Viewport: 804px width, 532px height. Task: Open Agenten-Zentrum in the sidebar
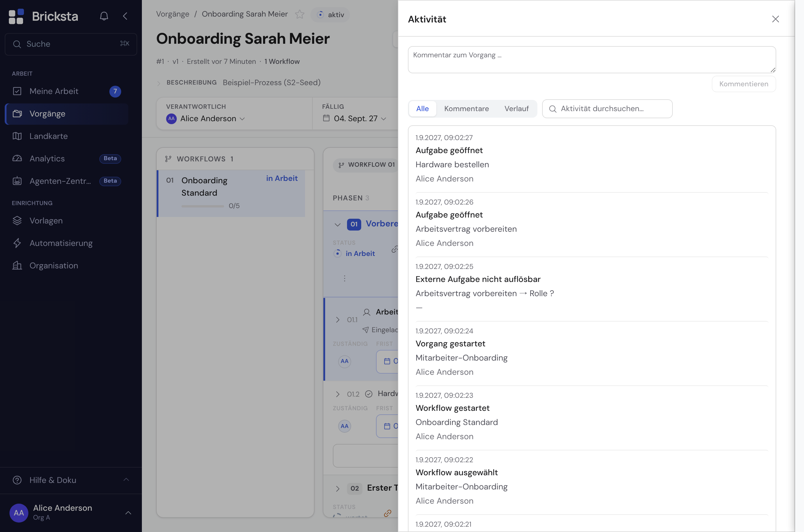coord(67,181)
